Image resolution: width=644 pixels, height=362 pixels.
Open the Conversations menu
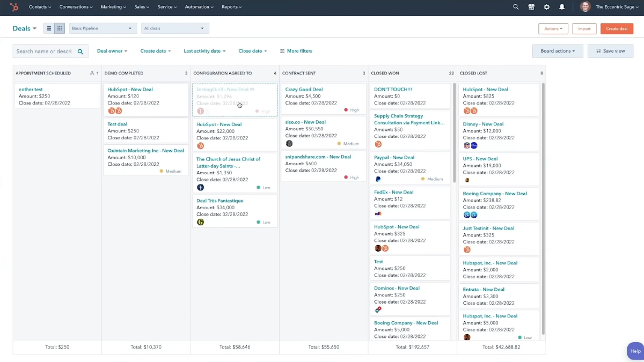click(76, 7)
